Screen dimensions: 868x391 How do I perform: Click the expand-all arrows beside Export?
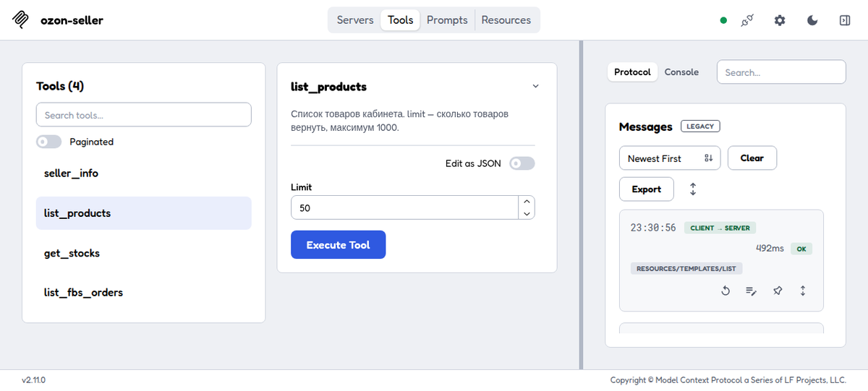coord(693,189)
